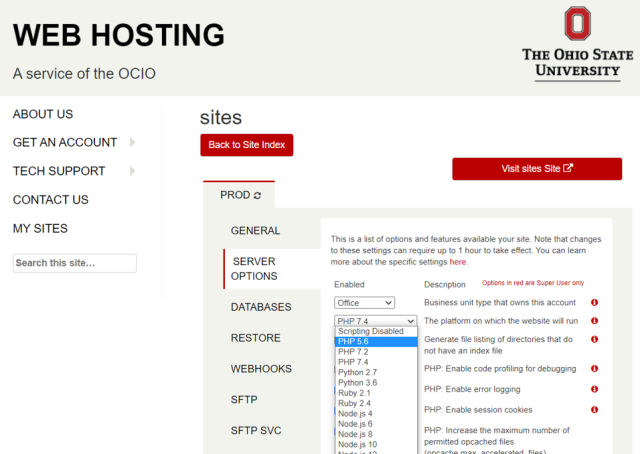Viewport: 640px width, 454px height.
Task: Click Visit sites Site button
Action: (537, 169)
